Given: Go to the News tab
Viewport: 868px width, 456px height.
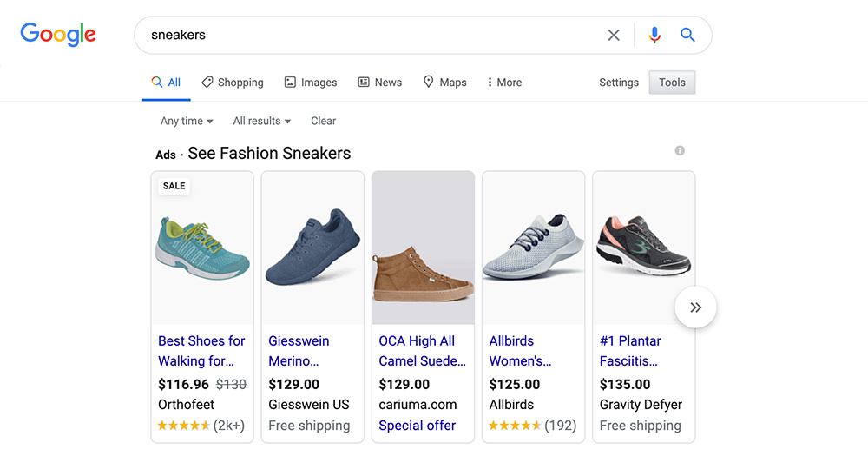Looking at the screenshot, I should [x=380, y=83].
